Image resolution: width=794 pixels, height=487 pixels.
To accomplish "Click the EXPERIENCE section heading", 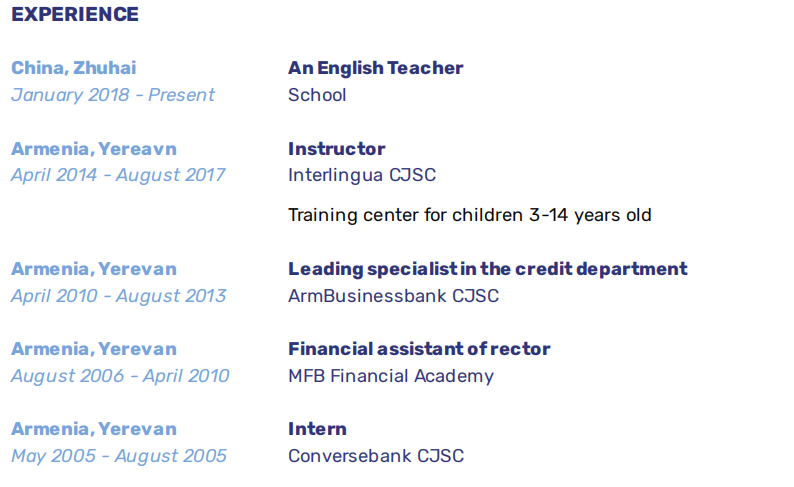I will pyautogui.click(x=75, y=15).
